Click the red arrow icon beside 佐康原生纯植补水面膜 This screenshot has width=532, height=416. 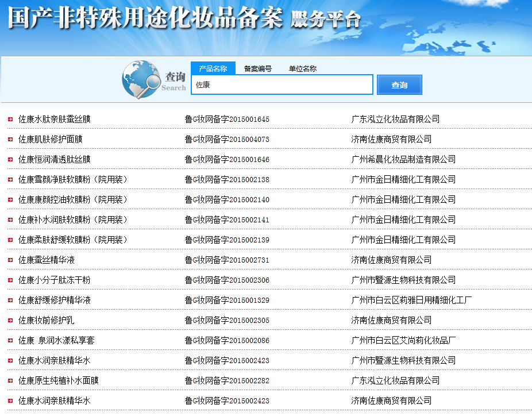point(10,380)
